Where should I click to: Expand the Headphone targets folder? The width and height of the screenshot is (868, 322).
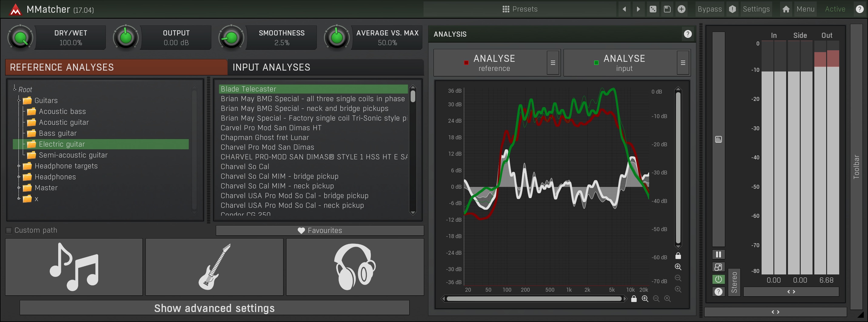point(19,166)
